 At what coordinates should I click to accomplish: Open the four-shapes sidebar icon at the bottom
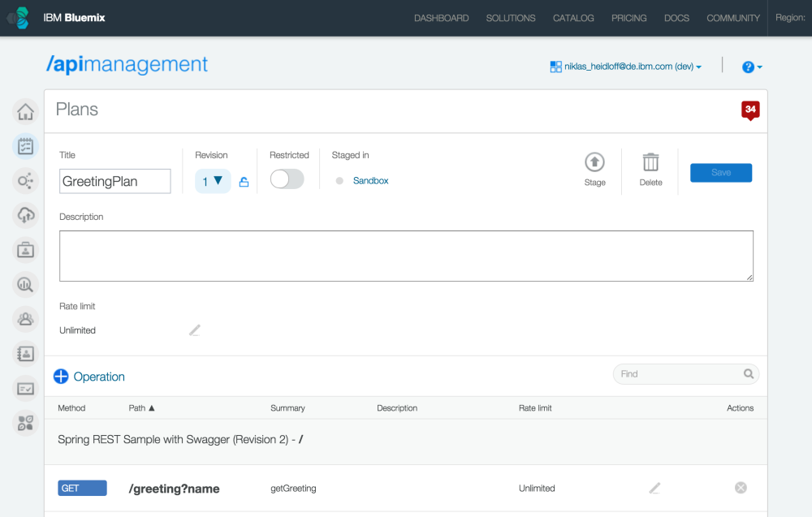pyautogui.click(x=25, y=423)
